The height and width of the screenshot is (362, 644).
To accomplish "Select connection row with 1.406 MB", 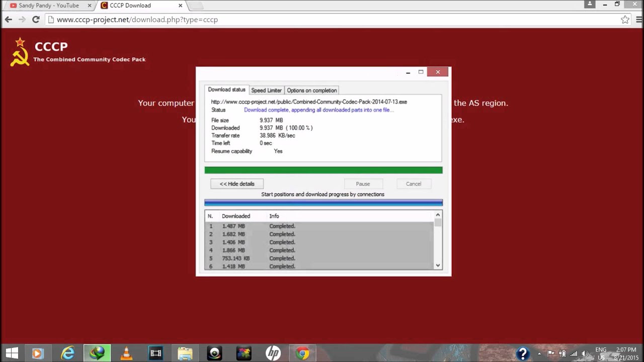I will click(x=319, y=242).
